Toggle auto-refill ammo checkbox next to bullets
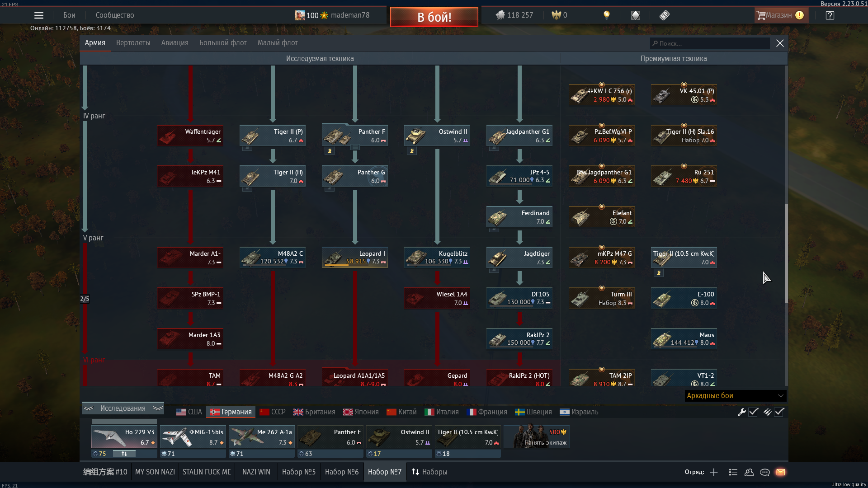868x488 pixels. pos(779,412)
